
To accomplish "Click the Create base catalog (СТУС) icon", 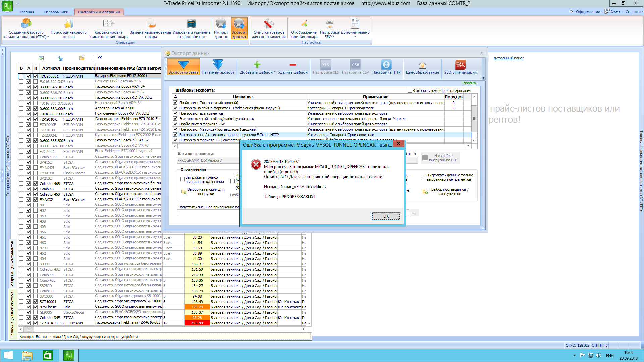I will [26, 24].
